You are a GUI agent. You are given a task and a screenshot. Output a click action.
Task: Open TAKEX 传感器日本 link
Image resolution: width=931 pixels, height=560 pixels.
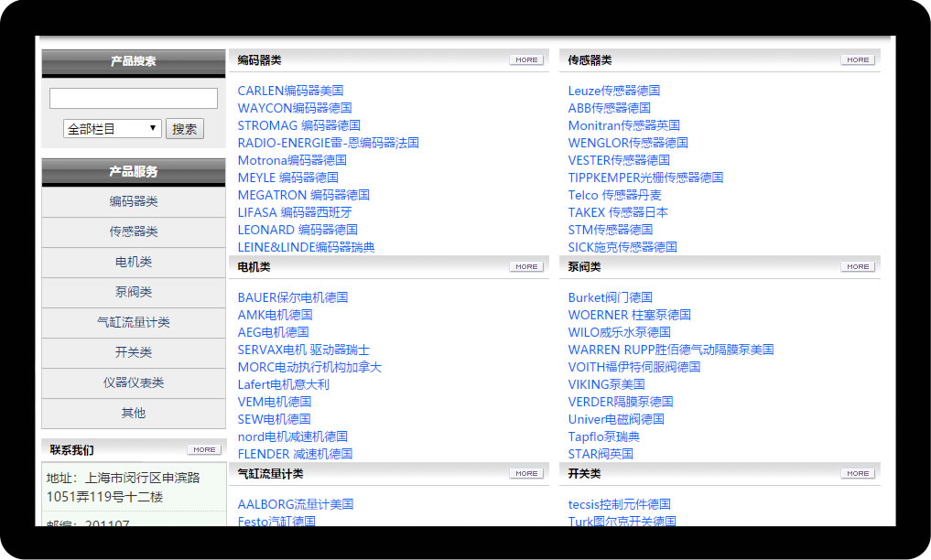click(618, 212)
